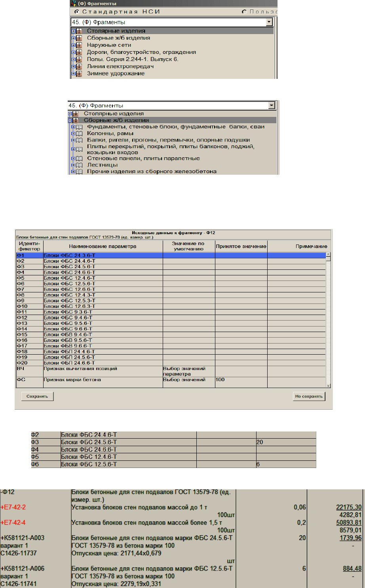Click the Наименование параметра column header

[x=103, y=246]
